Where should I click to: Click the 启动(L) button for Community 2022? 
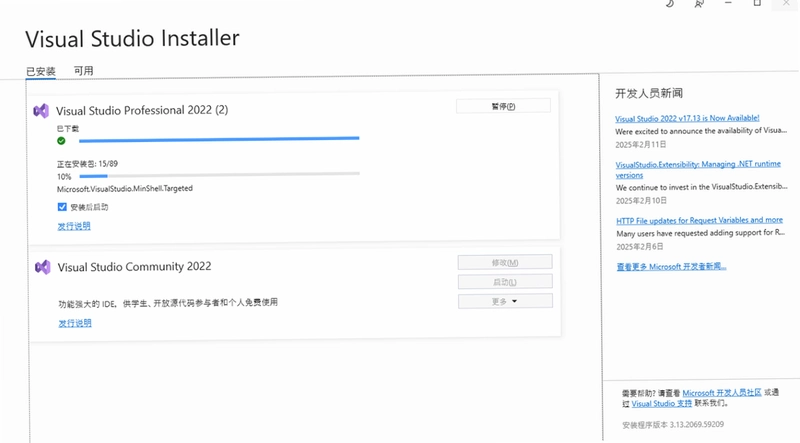click(505, 282)
